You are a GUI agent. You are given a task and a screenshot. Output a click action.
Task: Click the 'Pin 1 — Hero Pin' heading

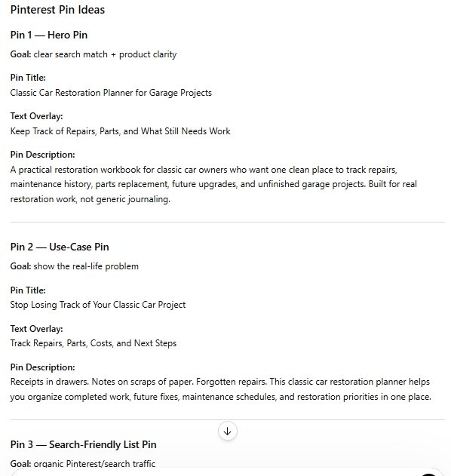coord(49,35)
